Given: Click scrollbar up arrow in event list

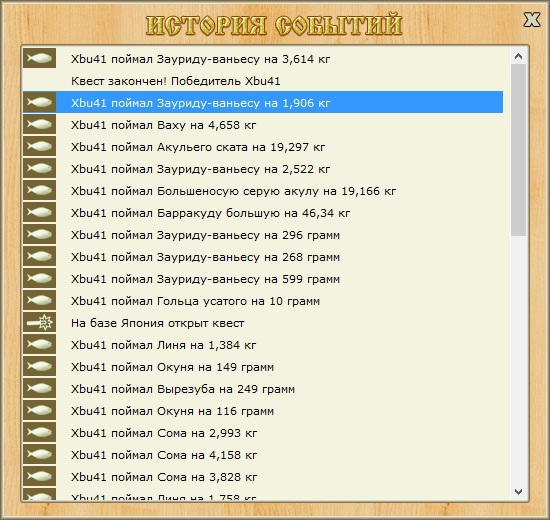Looking at the screenshot, I should tap(518, 56).
